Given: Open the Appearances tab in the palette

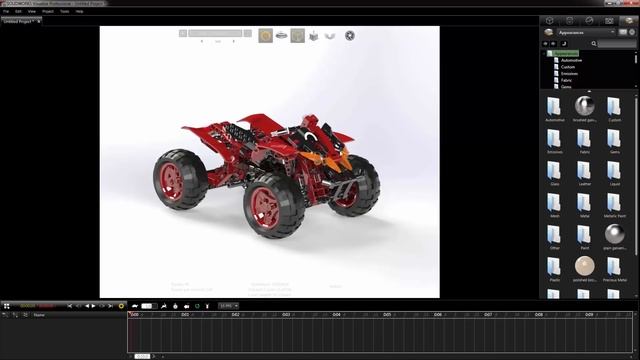Looking at the screenshot, I should click(x=569, y=21).
